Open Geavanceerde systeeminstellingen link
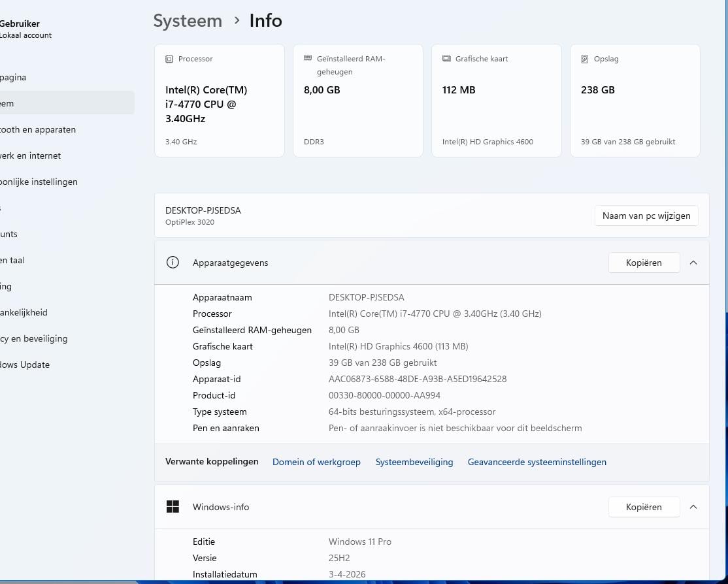The width and height of the screenshot is (728, 584). click(x=537, y=462)
